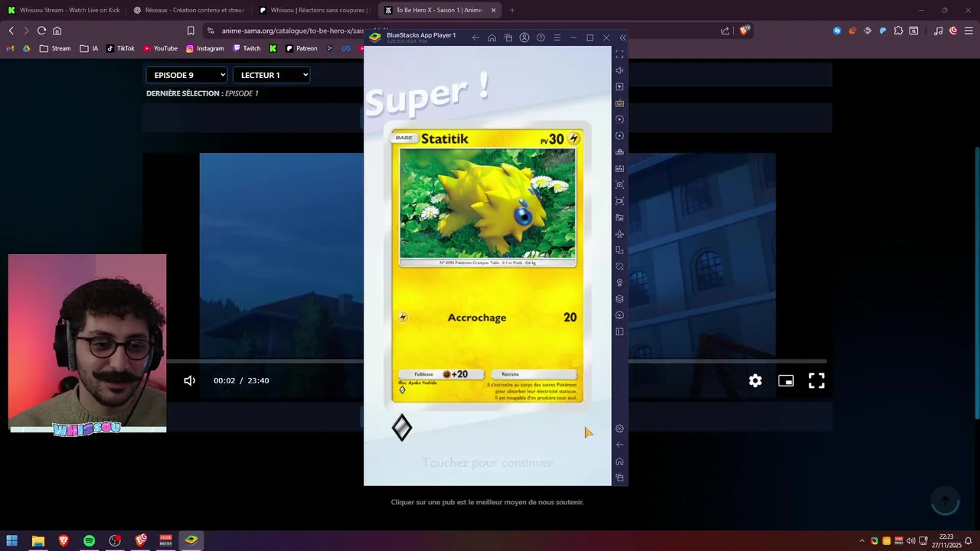
Task: Click BlueStacks title bar home icon
Action: click(492, 37)
